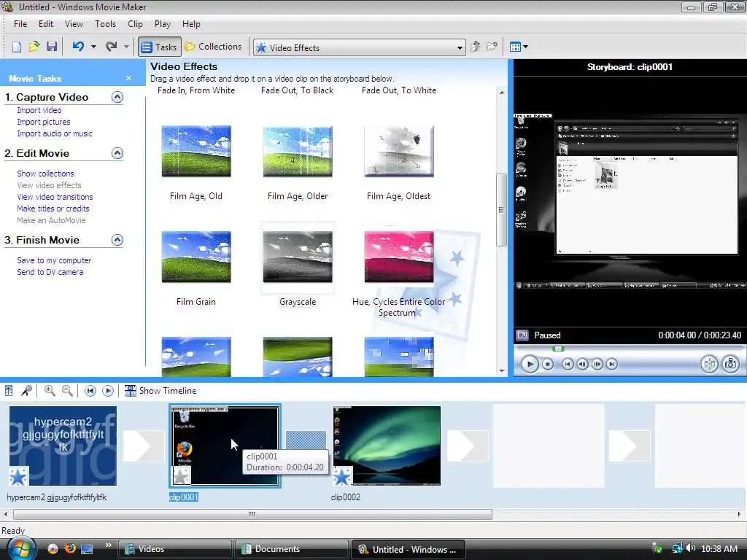Create a new collection folder

(x=492, y=47)
